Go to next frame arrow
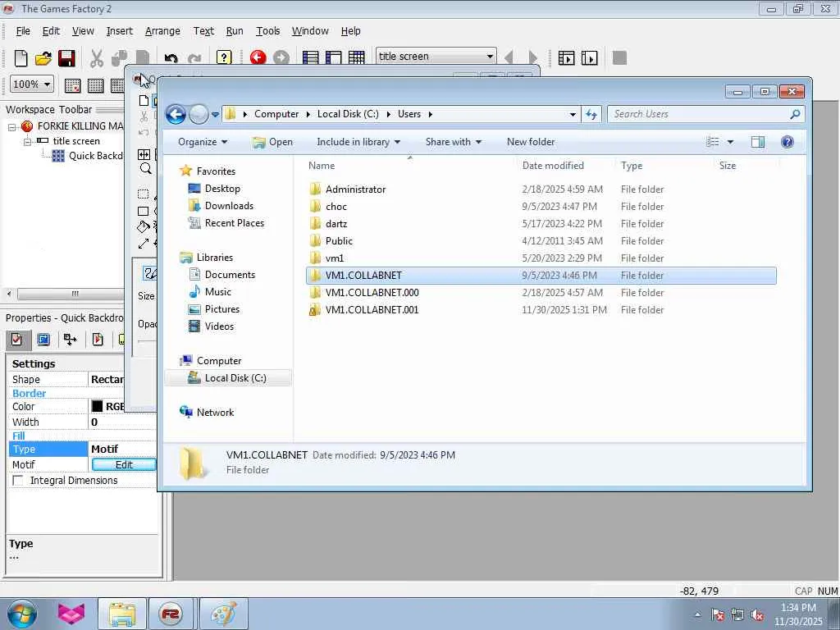The width and height of the screenshot is (840, 630). tap(532, 57)
